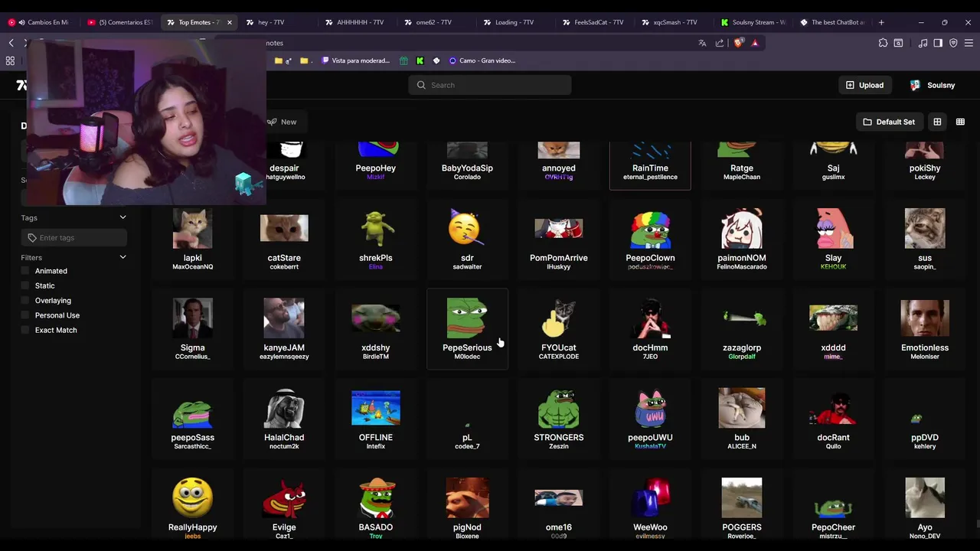Screen dimensions: 980x551
Task: Click the Upload button
Action: pos(864,85)
